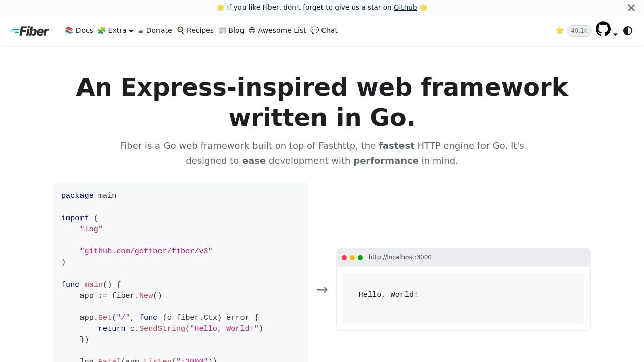Screen dimensions: 644x362
Task: Click the Fiber logo in the navbar
Action: [29, 31]
